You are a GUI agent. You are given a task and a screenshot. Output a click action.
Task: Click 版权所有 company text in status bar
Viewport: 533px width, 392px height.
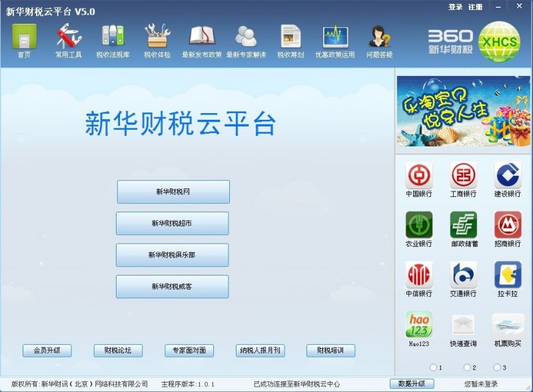pyautogui.click(x=79, y=384)
